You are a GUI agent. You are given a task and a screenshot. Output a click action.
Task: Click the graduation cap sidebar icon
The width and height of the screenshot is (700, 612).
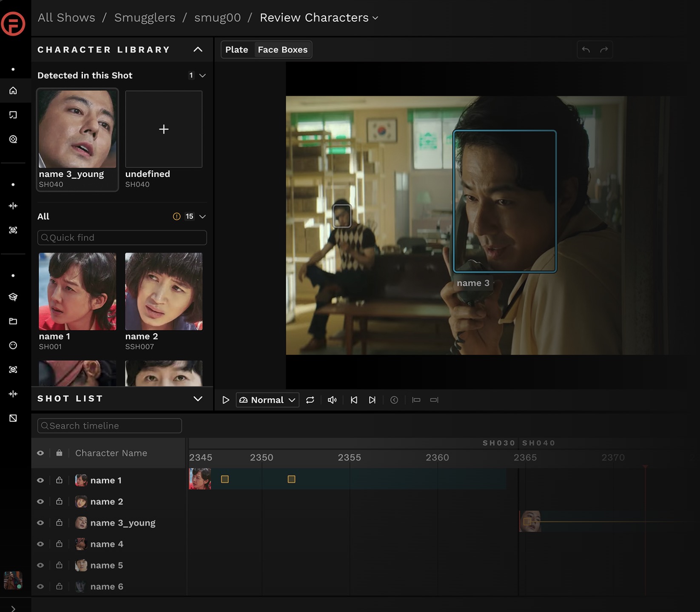pyautogui.click(x=13, y=297)
